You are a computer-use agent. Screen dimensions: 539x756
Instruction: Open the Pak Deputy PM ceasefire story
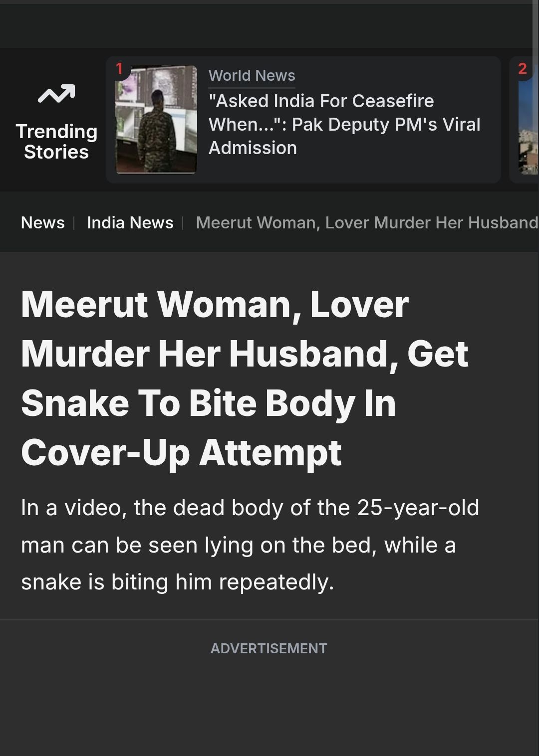(x=344, y=124)
